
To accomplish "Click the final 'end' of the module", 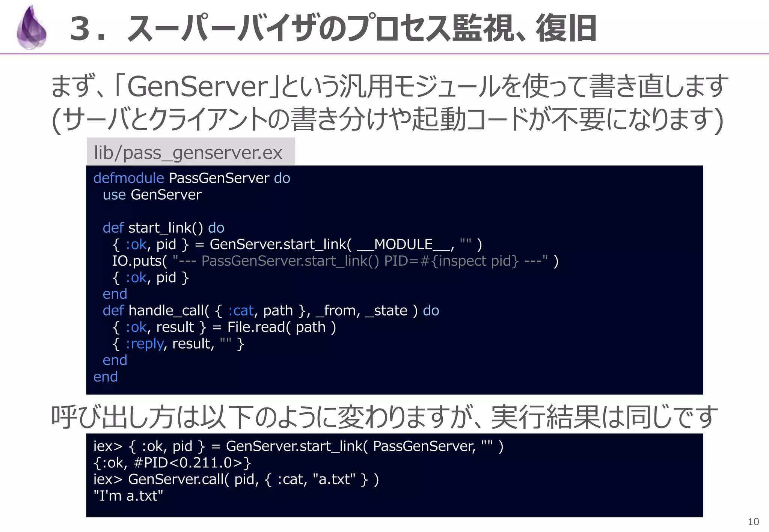I will coord(106,377).
